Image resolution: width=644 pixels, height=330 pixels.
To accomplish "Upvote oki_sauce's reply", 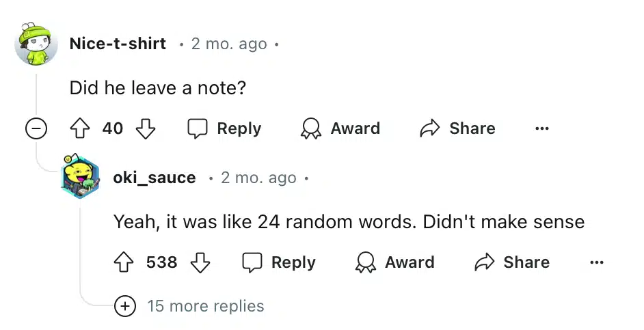I will click(x=124, y=262).
